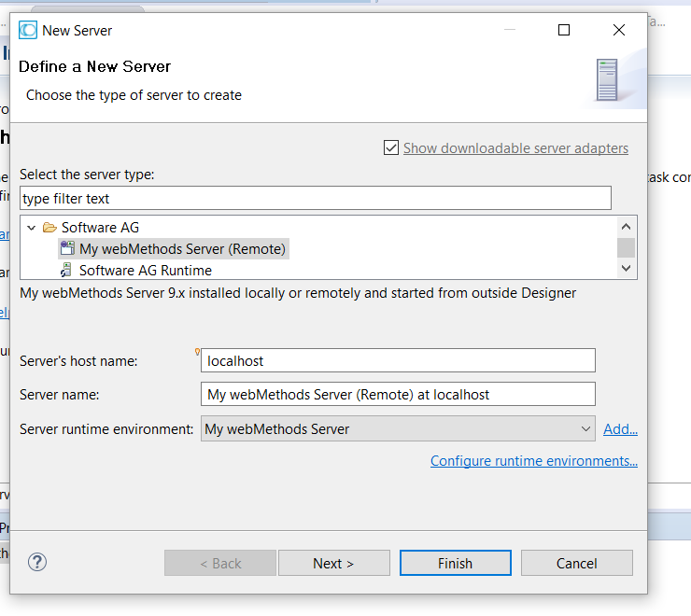Click the My webMethods Server (Remote) icon
Viewport: 691px width, 616px height.
[x=67, y=248]
